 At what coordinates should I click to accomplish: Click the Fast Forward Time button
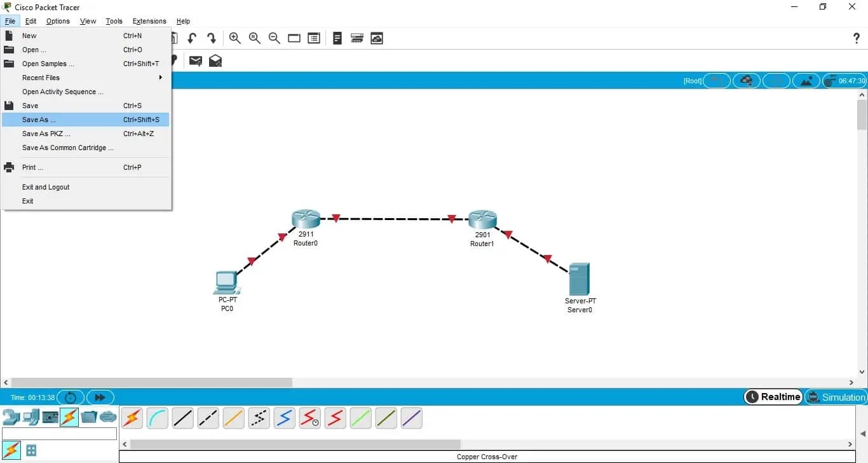coord(100,397)
